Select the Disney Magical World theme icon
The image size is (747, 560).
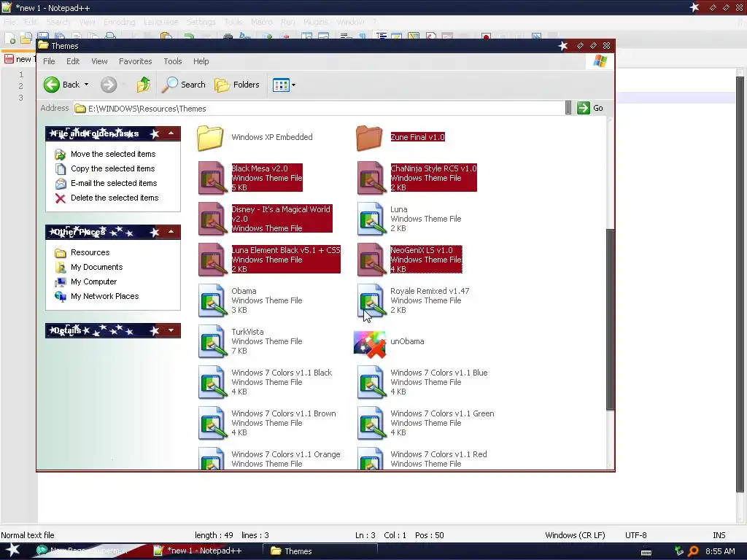coord(212,219)
